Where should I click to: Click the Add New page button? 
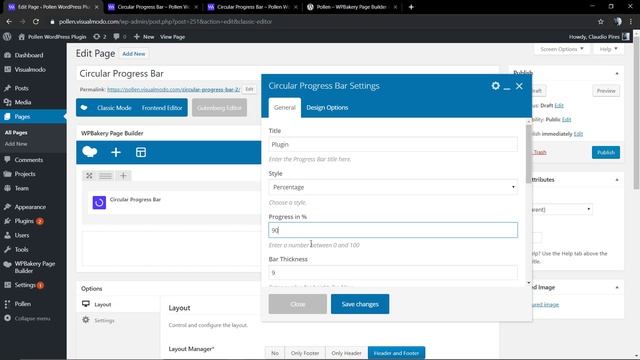[x=134, y=54]
